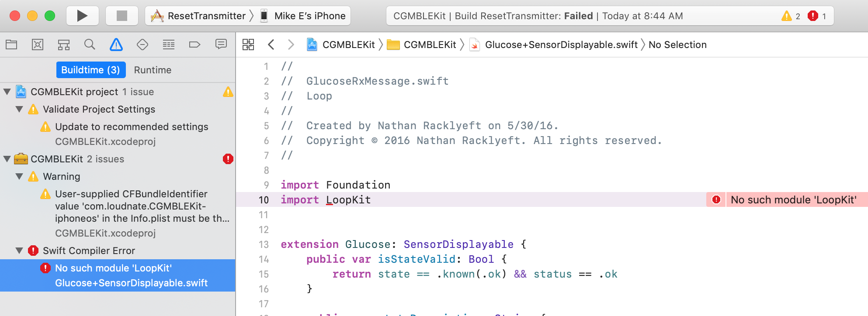Image resolution: width=868 pixels, height=316 pixels.
Task: Open the Debug navigator
Action: 168,44
